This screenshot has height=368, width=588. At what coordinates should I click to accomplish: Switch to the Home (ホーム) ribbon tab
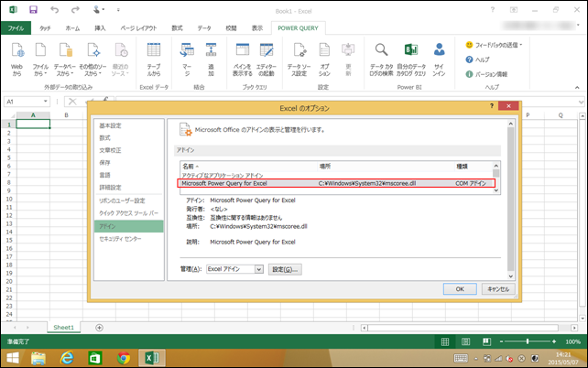(72, 28)
